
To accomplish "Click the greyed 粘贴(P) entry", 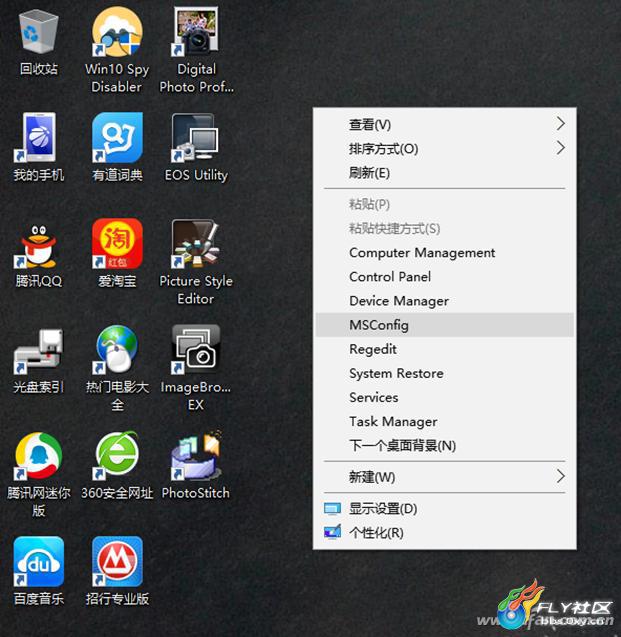I will pyautogui.click(x=444, y=204).
